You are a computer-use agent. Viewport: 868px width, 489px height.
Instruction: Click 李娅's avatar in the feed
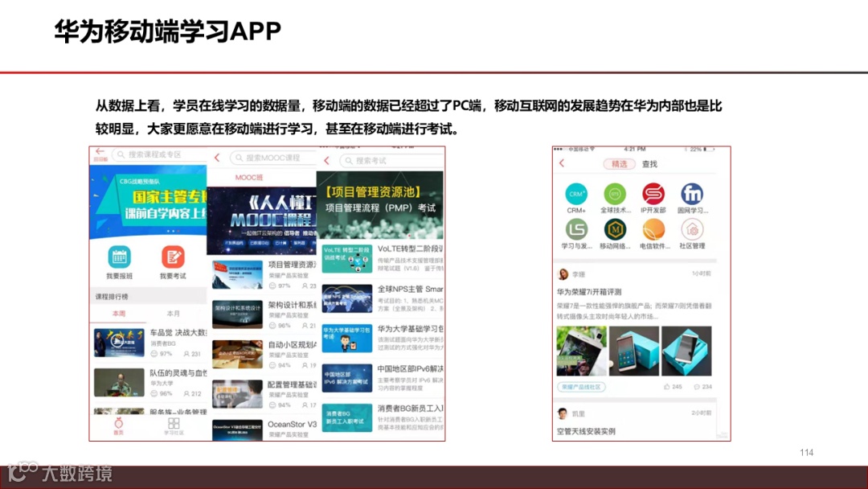pos(563,274)
